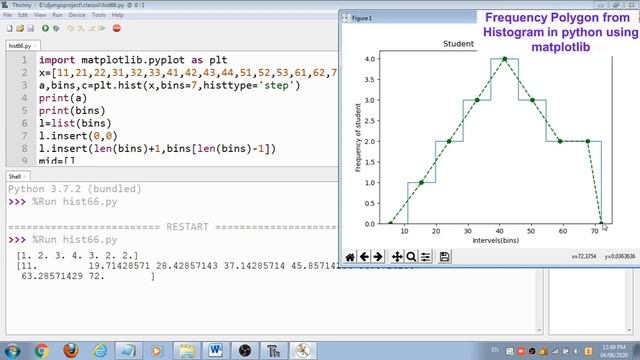
Task: Save the script with the floppy icon
Action: pos(31,29)
